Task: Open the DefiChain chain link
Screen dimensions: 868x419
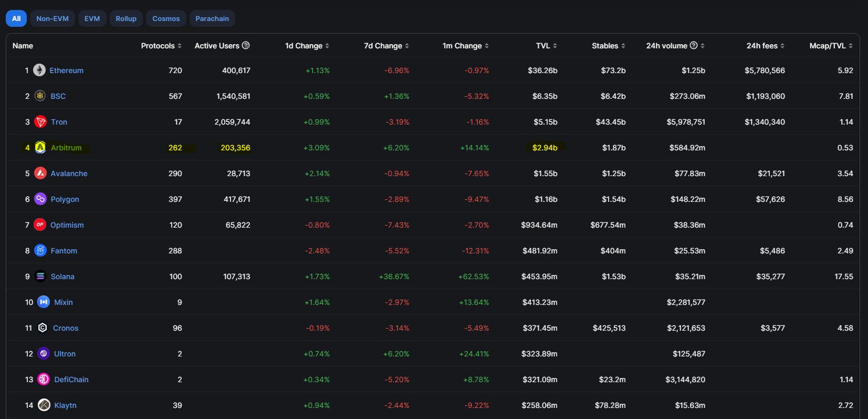Action: point(71,380)
